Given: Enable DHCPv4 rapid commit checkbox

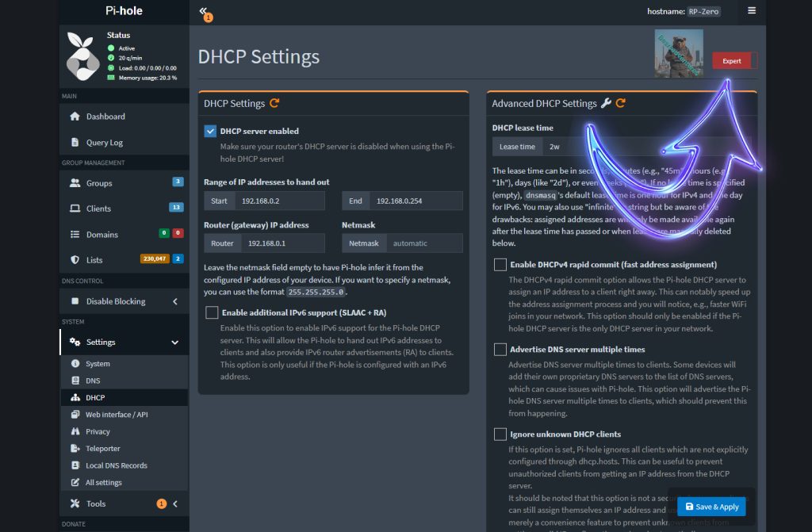Looking at the screenshot, I should click(x=500, y=265).
